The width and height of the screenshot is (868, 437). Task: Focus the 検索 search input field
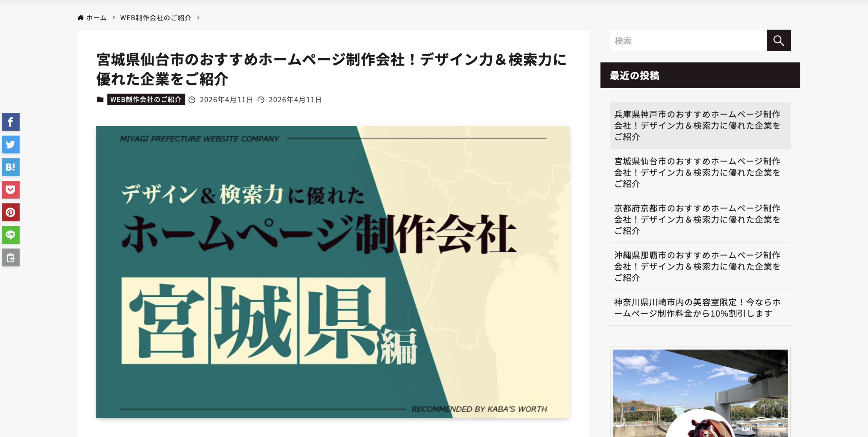[688, 41]
